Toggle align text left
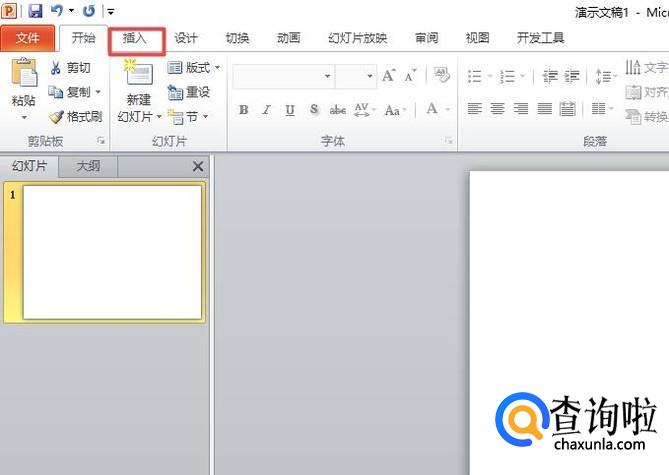This screenshot has width=669, height=475. [x=474, y=108]
